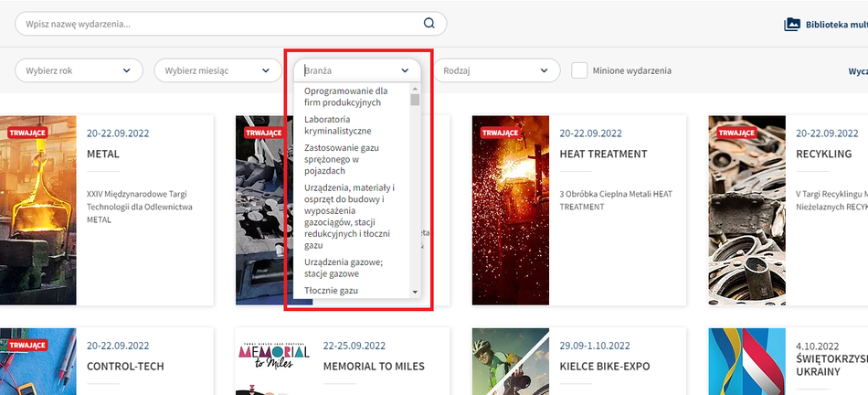Viewport: 868px width, 395px height.
Task: Open the Wybierz miesiąc dropdown
Action: pyautogui.click(x=217, y=70)
